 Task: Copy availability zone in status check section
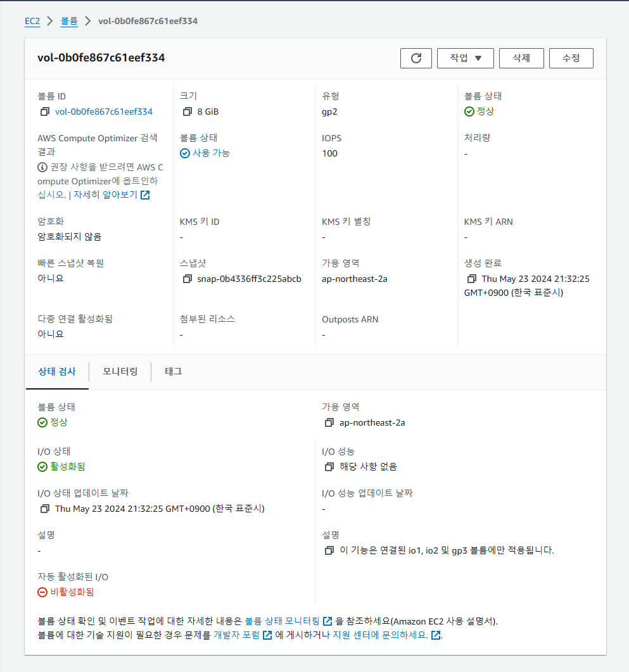click(329, 423)
